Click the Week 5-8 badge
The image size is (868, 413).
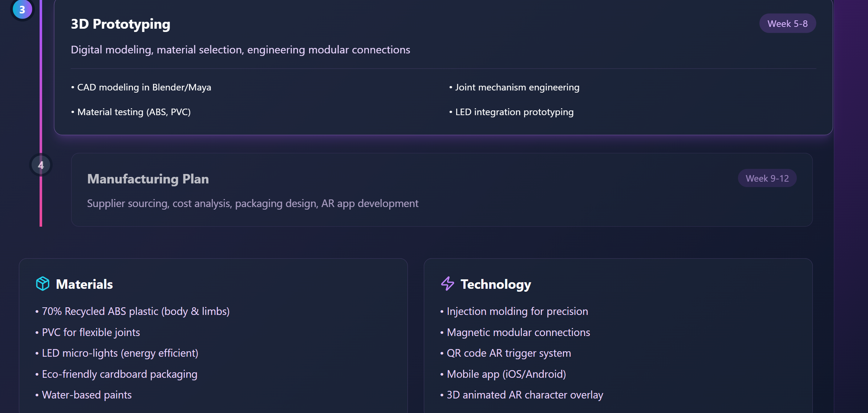(x=787, y=24)
